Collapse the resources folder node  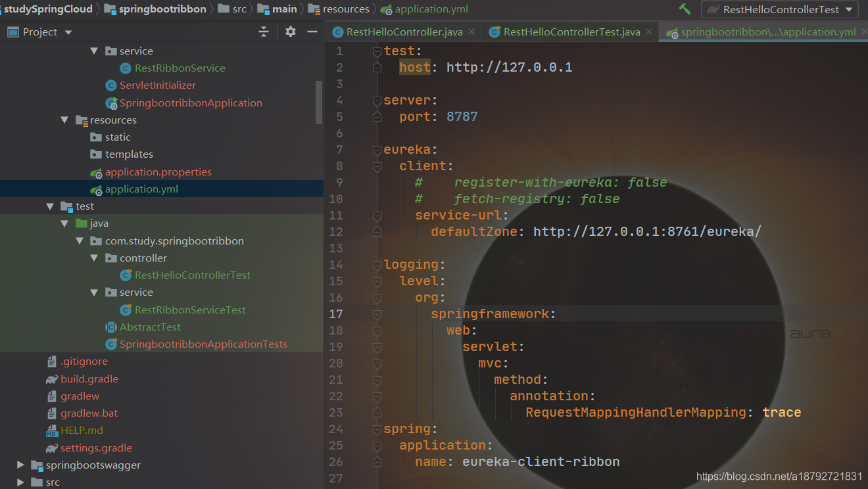64,120
